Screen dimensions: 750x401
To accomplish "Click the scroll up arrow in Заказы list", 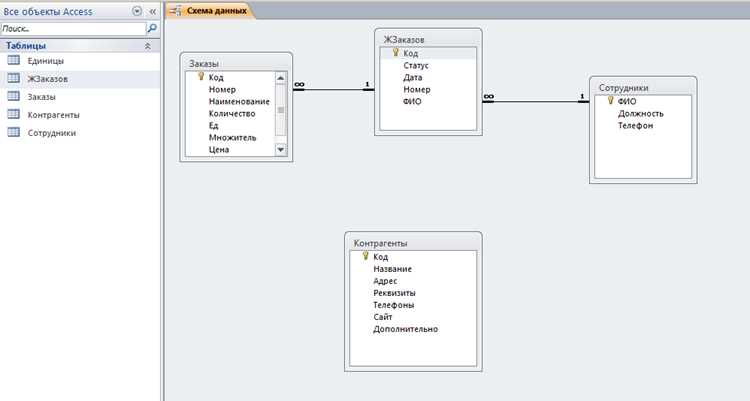I will [281, 78].
